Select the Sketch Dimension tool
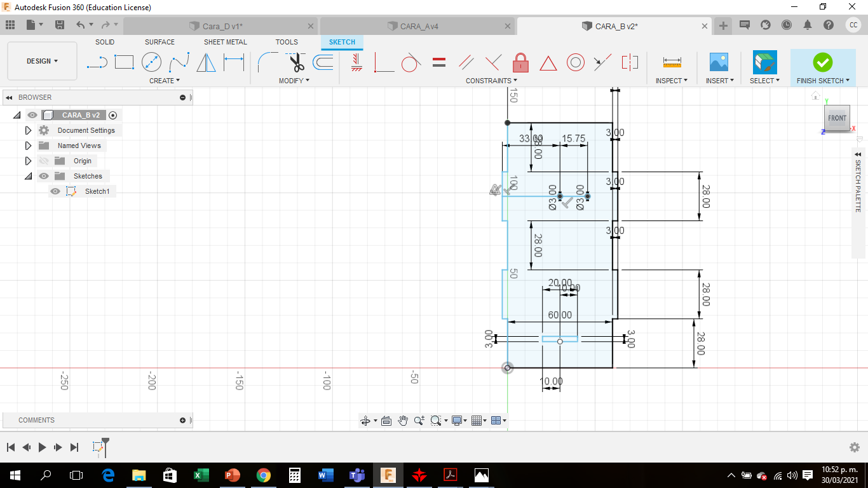The image size is (868, 488). [234, 62]
